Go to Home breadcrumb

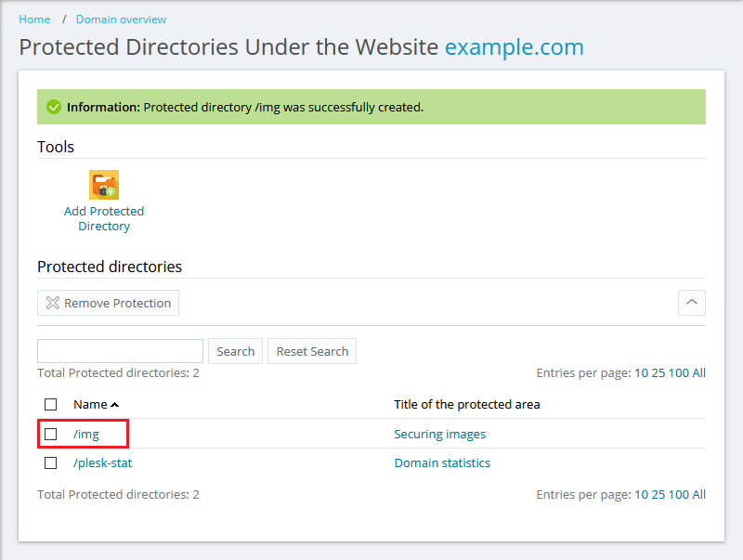click(x=35, y=20)
